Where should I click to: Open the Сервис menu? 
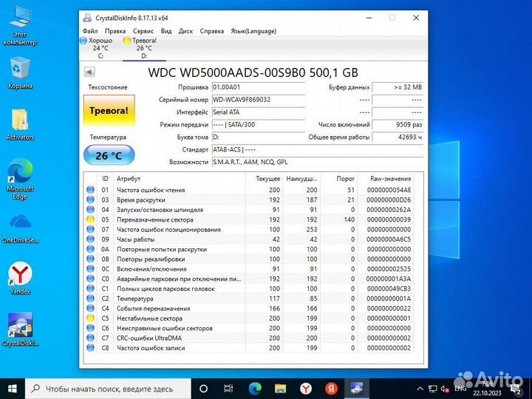coord(143,31)
